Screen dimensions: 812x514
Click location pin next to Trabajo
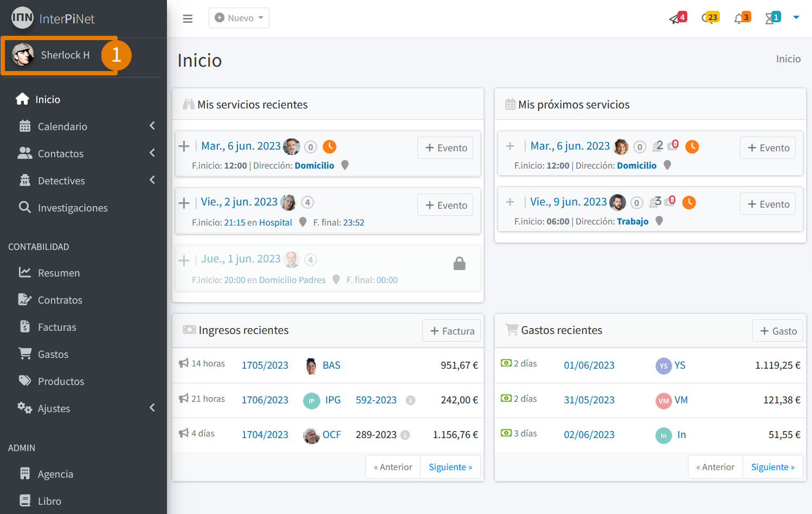pos(659,221)
